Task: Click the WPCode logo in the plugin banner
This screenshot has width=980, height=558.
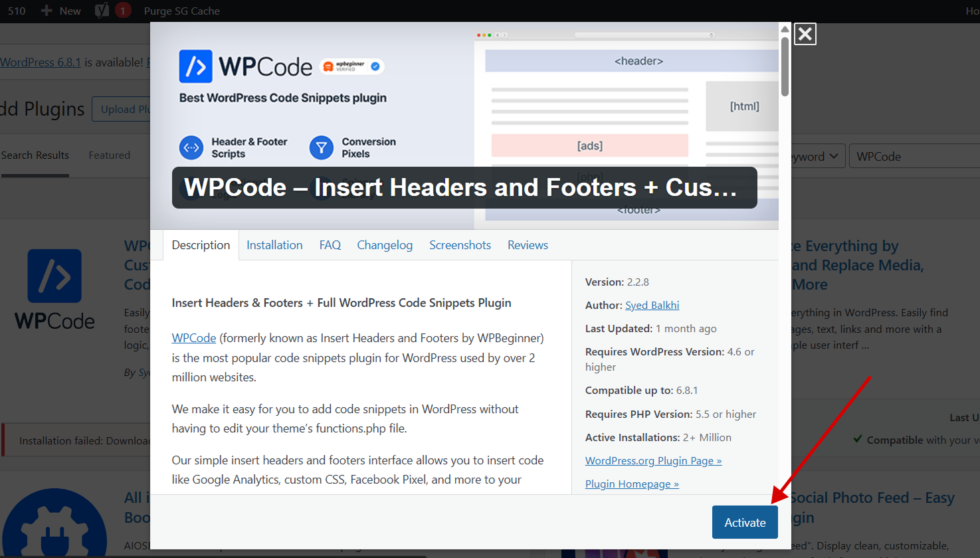Action: [x=195, y=66]
